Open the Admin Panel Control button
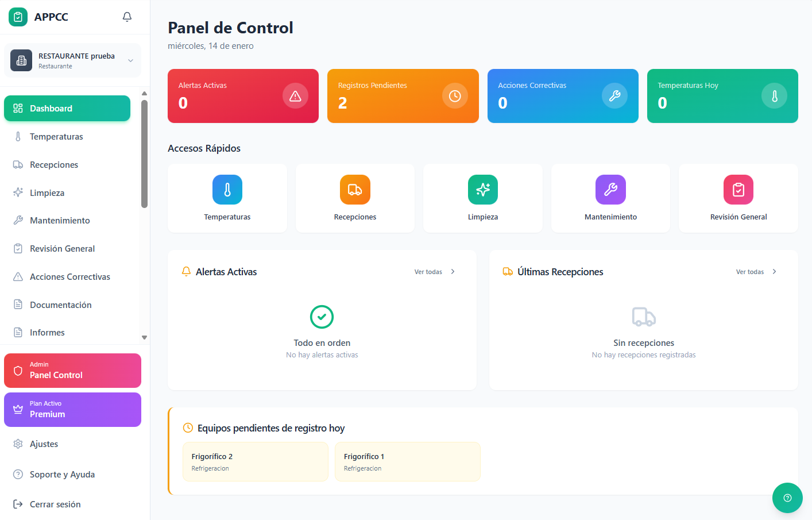 [72, 371]
